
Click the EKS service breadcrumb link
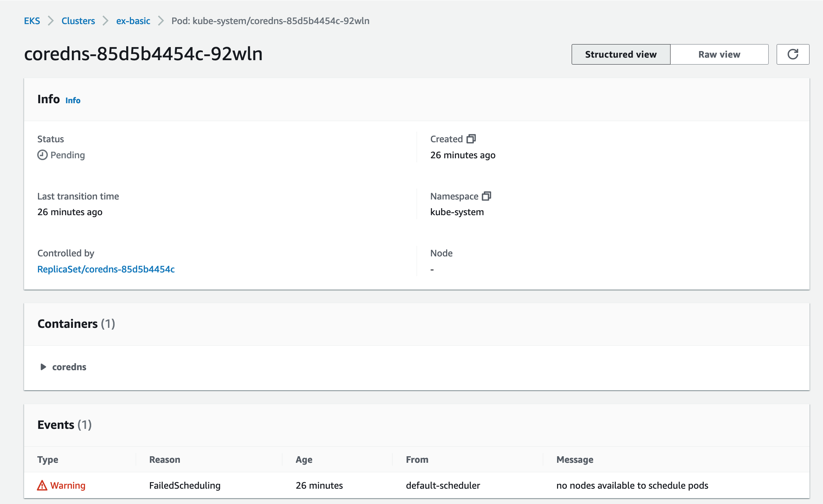point(32,21)
